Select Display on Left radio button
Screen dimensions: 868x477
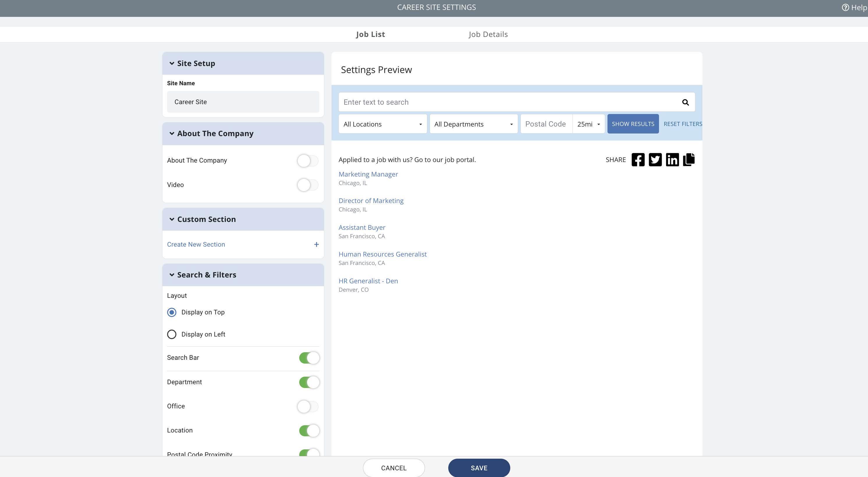(x=172, y=334)
